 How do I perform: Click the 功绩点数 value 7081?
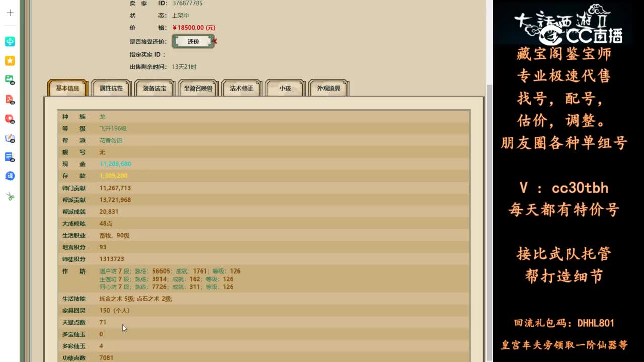(x=106, y=358)
